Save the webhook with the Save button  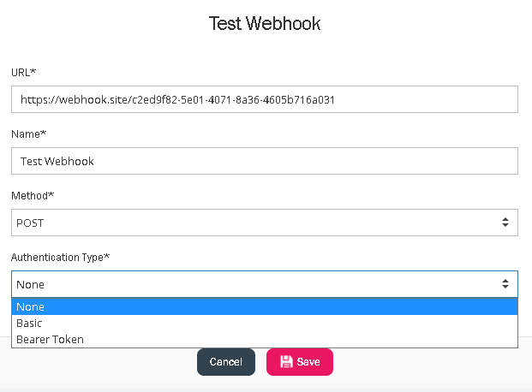tap(300, 362)
